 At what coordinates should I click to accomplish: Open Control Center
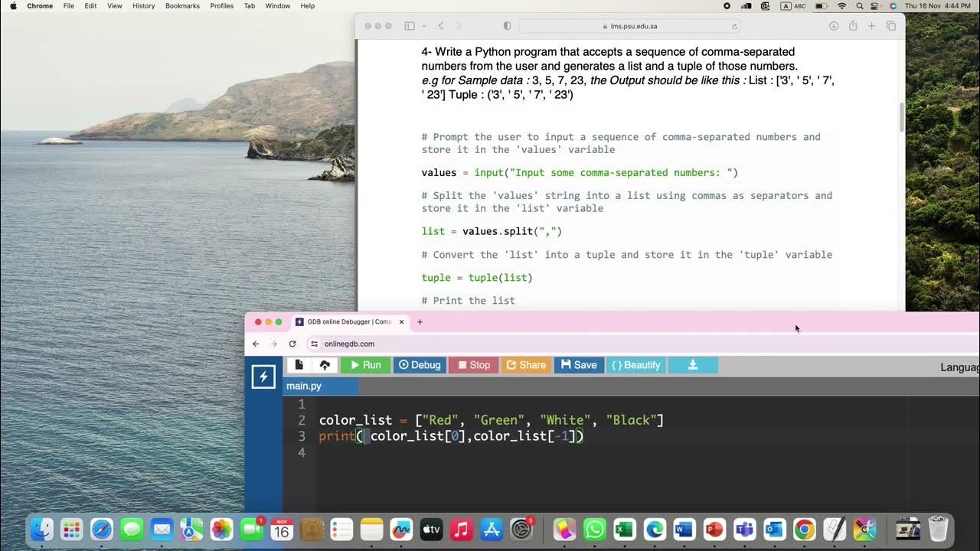pyautogui.click(x=876, y=5)
